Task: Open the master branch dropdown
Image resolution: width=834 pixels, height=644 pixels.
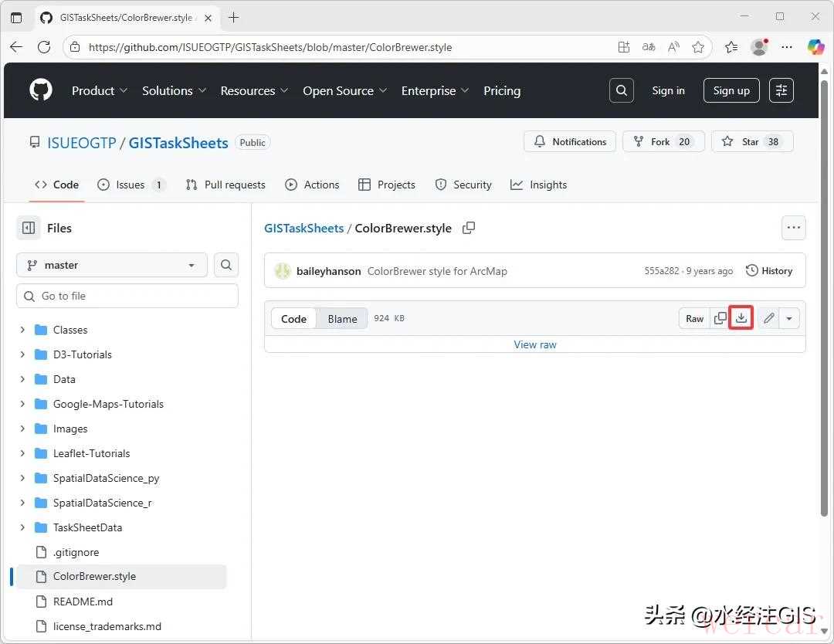Action: click(x=112, y=265)
